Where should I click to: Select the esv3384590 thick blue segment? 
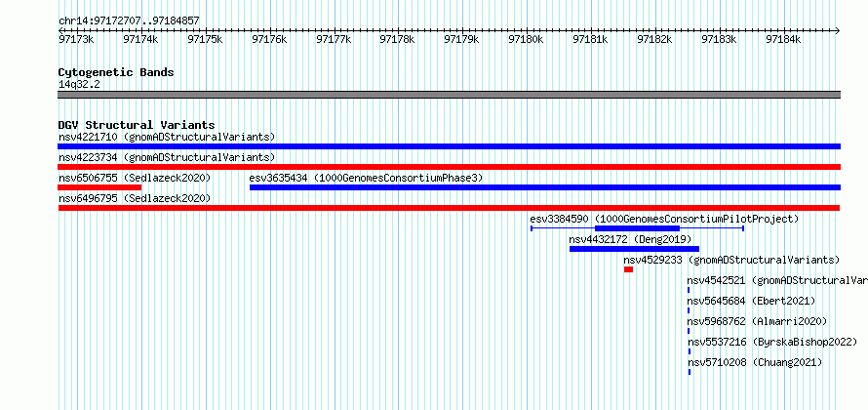[x=637, y=228]
